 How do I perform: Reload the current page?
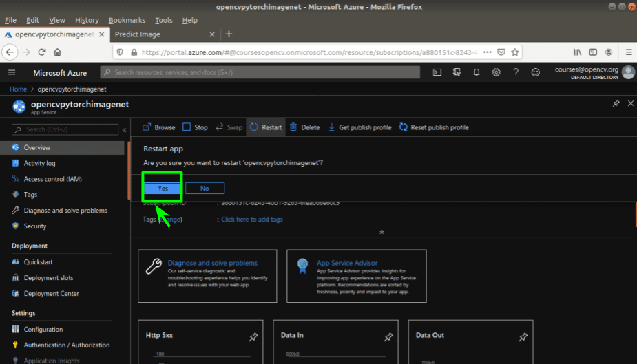tap(42, 52)
